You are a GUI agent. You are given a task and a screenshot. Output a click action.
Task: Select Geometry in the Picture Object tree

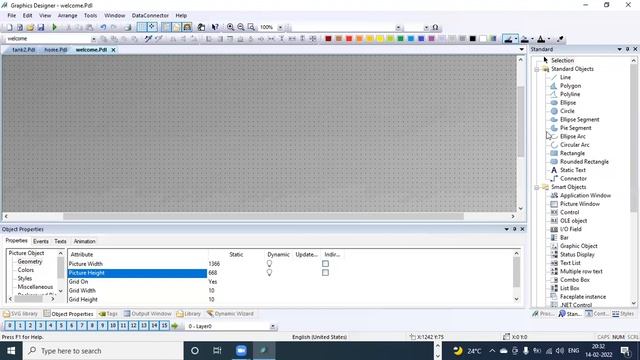coord(30,262)
